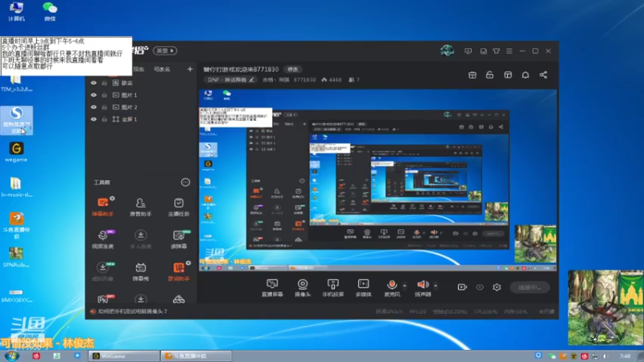This screenshot has width=644, height=362.
Task: Open stream settings gear icon
Action: pos(497,287)
